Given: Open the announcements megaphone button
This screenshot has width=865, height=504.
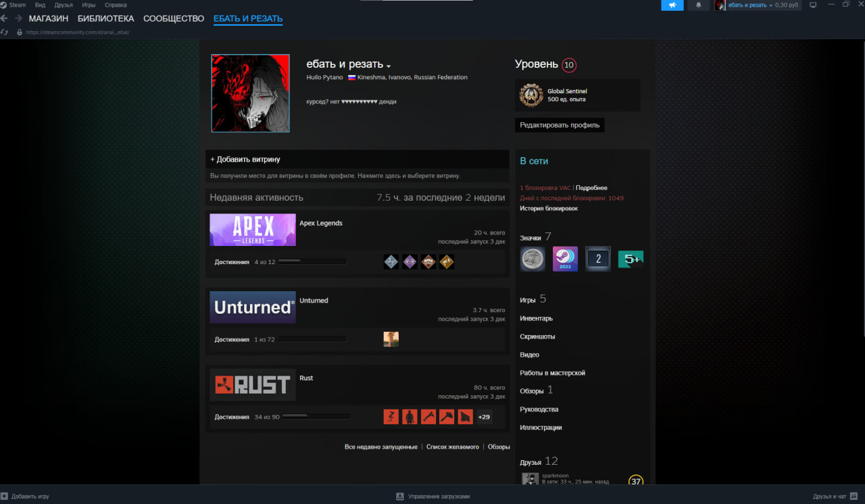Looking at the screenshot, I should (x=672, y=5).
